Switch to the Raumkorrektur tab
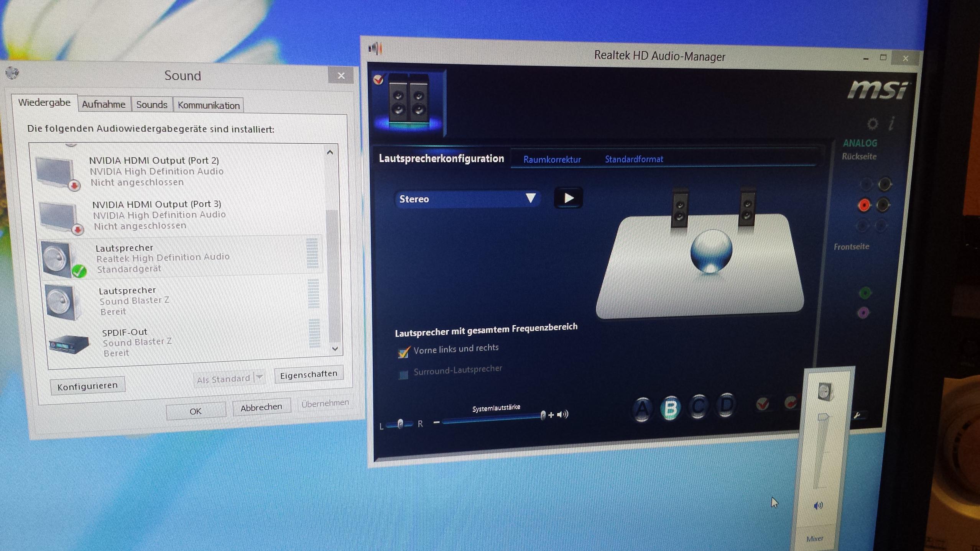Image resolution: width=980 pixels, height=551 pixels. pos(552,159)
